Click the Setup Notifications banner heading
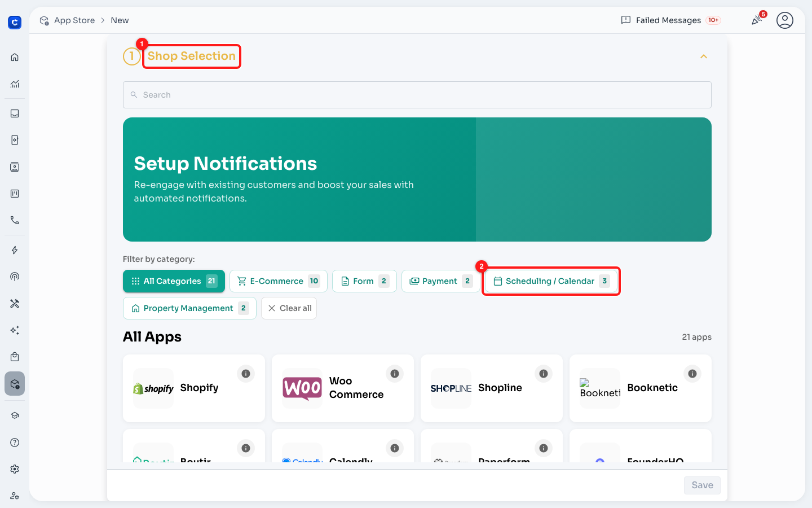The width and height of the screenshot is (812, 508). tap(226, 164)
